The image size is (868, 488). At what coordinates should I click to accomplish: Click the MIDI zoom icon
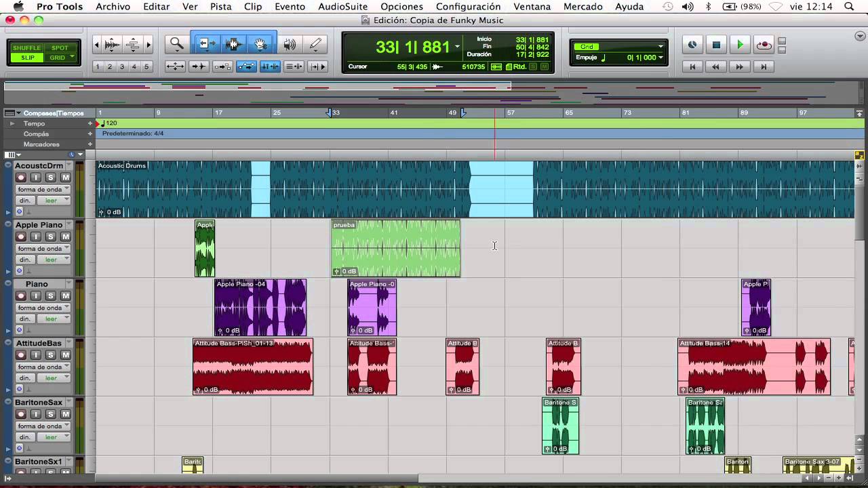point(133,45)
